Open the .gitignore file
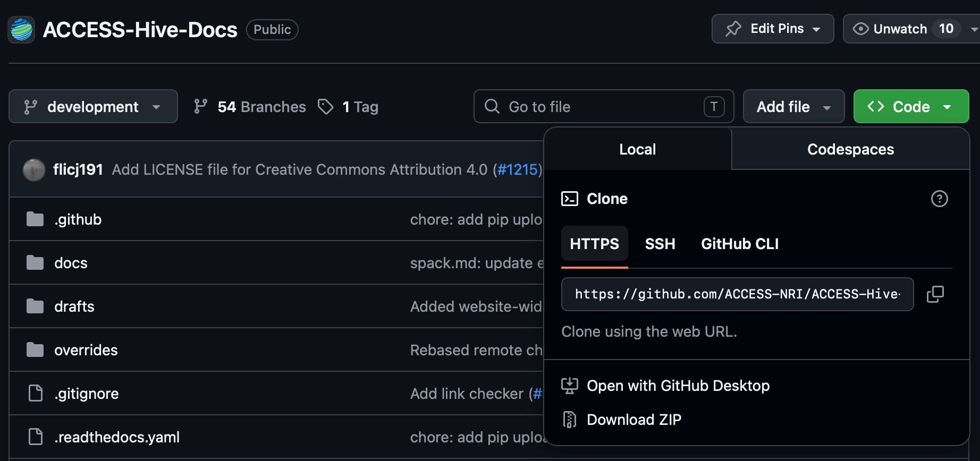 pyautogui.click(x=87, y=394)
